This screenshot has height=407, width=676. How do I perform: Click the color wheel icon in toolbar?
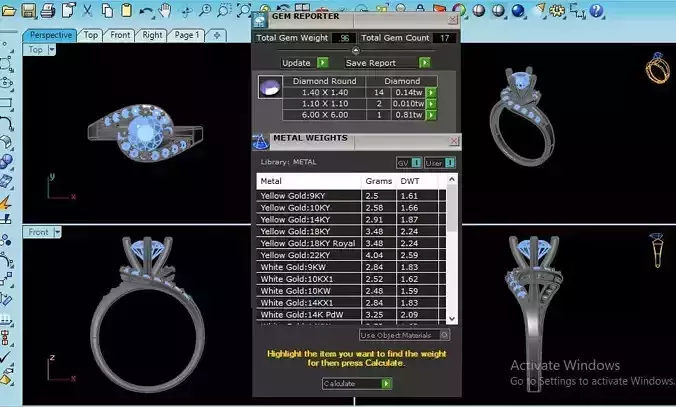pyautogui.click(x=460, y=10)
